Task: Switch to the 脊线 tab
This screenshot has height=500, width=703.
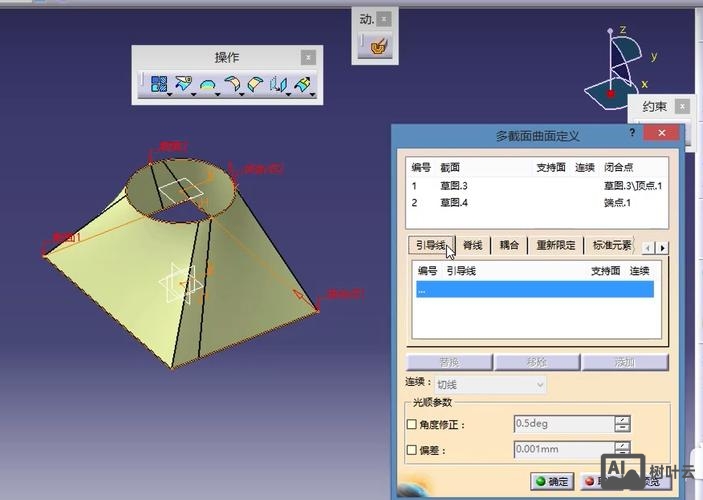Action: pos(473,245)
